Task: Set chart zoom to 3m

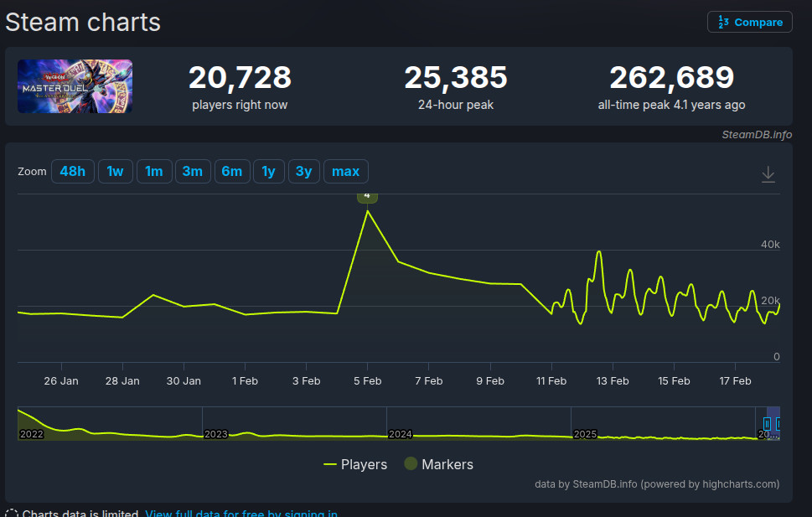Action: click(x=193, y=172)
